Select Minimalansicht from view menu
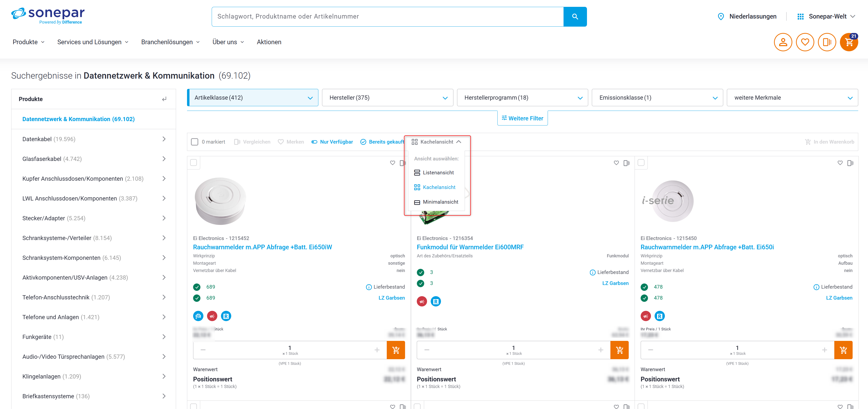Image resolution: width=868 pixels, height=409 pixels. 436,202
